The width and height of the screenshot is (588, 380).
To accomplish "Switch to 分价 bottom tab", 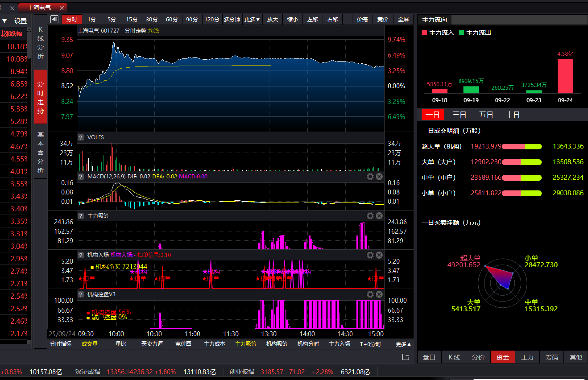I will point(478,357).
